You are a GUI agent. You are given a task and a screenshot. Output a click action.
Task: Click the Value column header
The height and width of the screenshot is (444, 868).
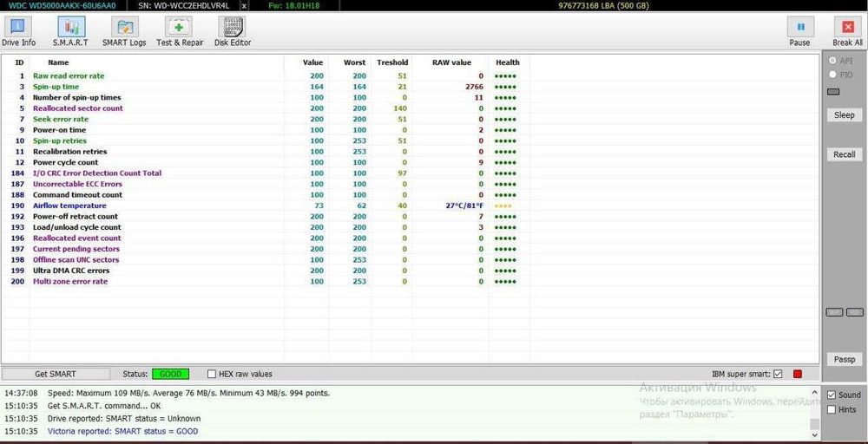312,62
